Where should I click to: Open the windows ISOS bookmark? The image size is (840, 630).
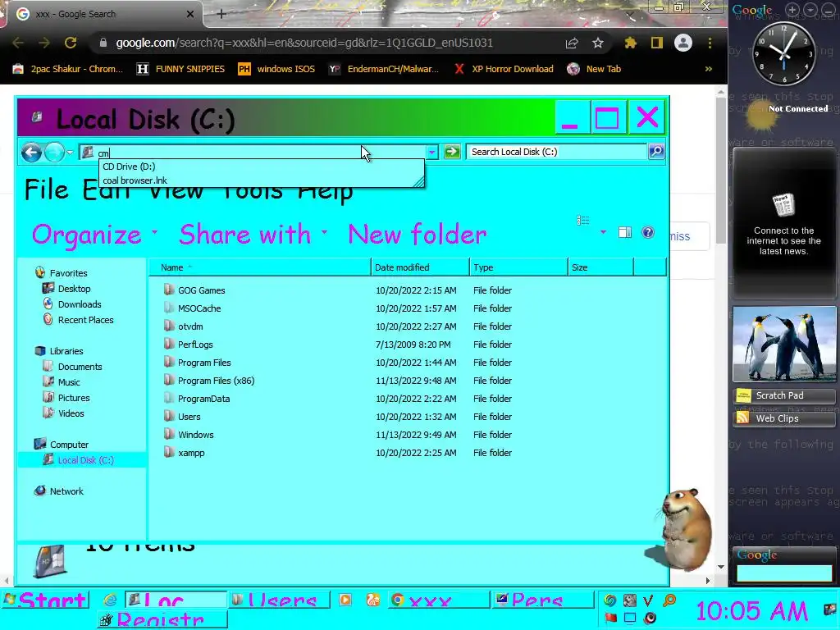[277, 69]
